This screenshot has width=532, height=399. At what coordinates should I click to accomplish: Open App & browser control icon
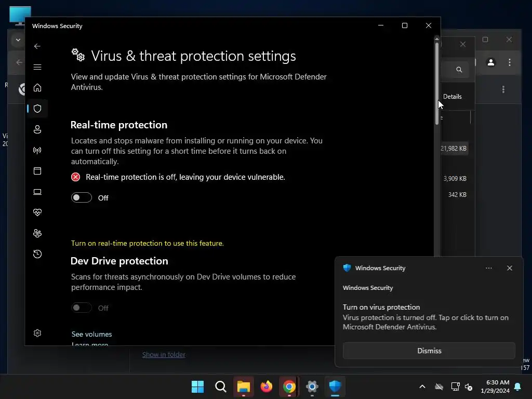(x=37, y=170)
